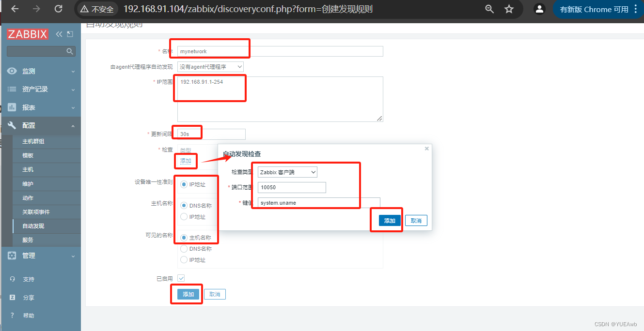
Task: Open 检查类型 dropdown showing Zabbix 客户端
Action: [287, 172]
